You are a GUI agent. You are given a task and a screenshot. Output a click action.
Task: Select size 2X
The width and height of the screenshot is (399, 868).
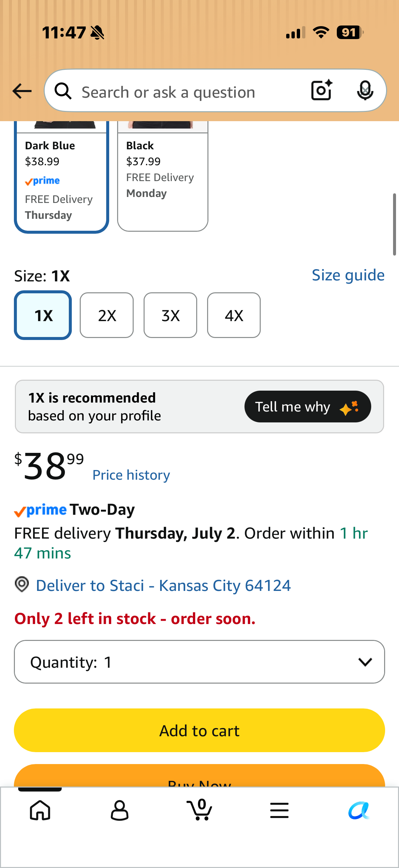pyautogui.click(x=107, y=315)
